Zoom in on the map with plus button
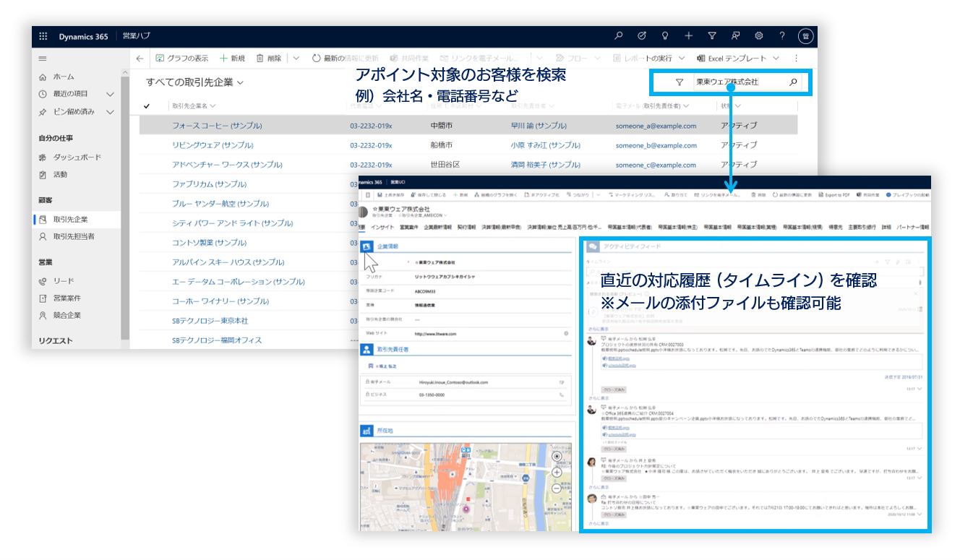The image size is (960, 560). tap(557, 472)
